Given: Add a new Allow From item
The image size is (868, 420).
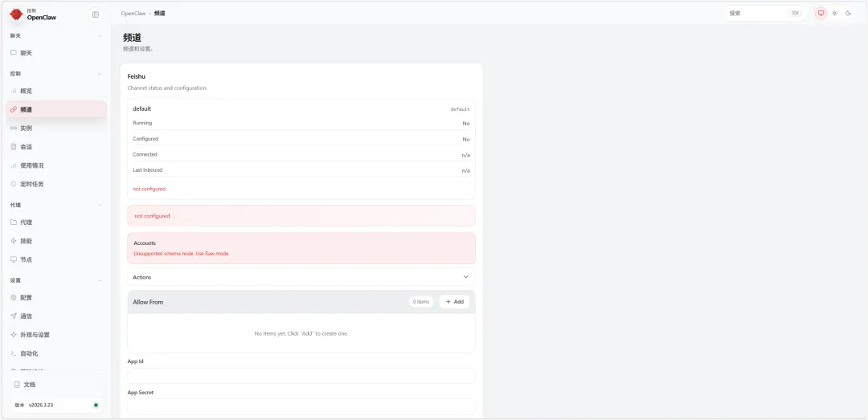Looking at the screenshot, I should [454, 302].
